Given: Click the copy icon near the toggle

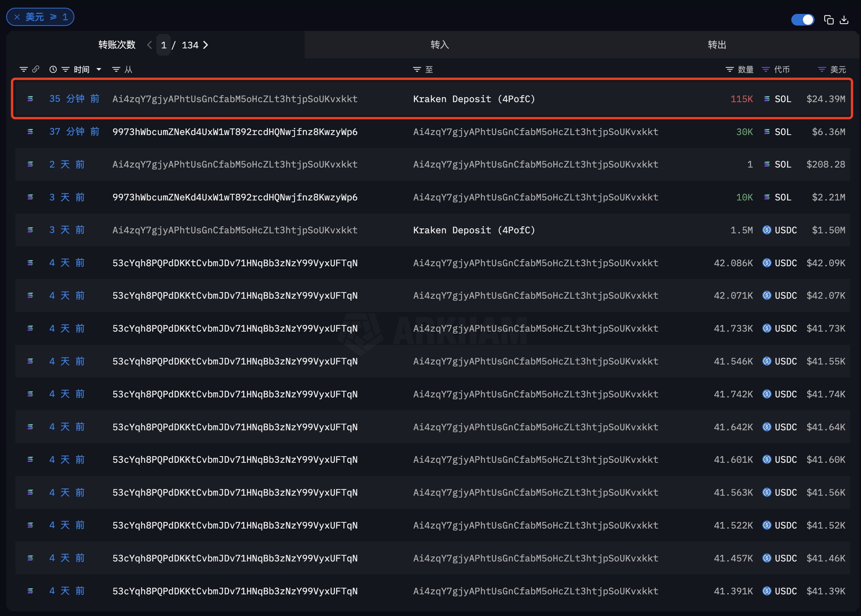Looking at the screenshot, I should point(829,20).
